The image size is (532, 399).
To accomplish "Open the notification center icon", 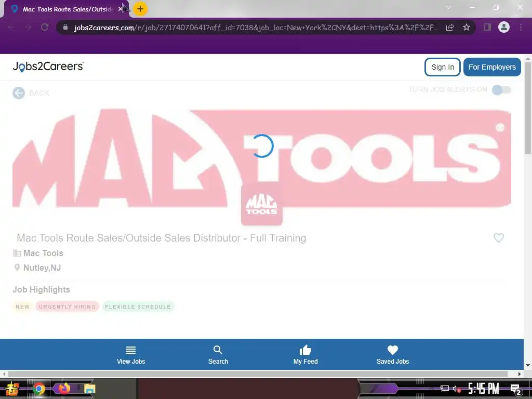I will tap(515, 389).
